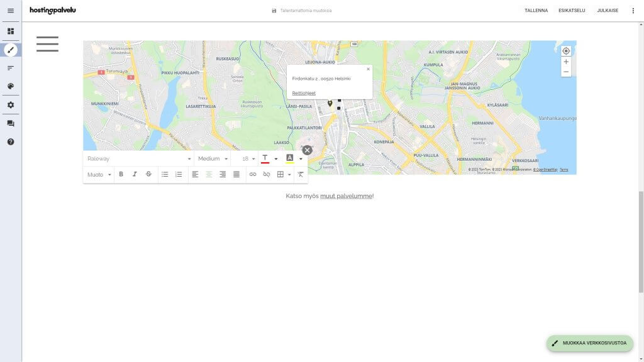Open the settings gear in sidebar
Screen dimensions: 644x362
pyautogui.click(x=11, y=105)
